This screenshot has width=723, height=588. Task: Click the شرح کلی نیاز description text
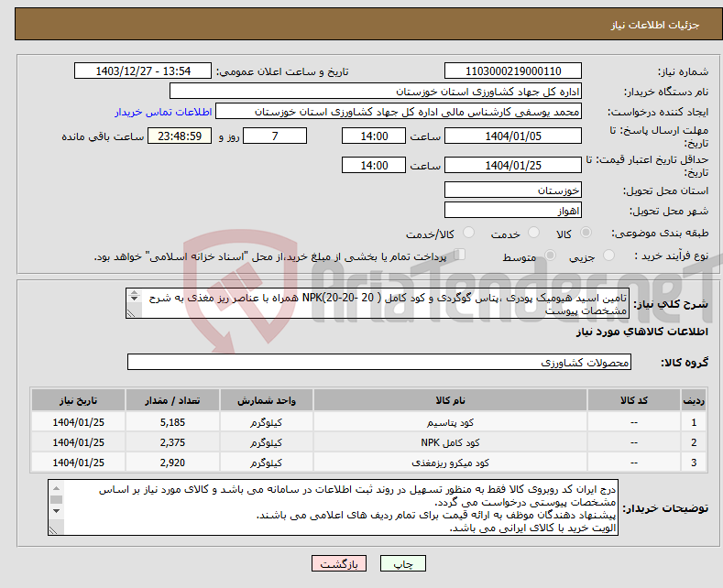[x=388, y=304]
